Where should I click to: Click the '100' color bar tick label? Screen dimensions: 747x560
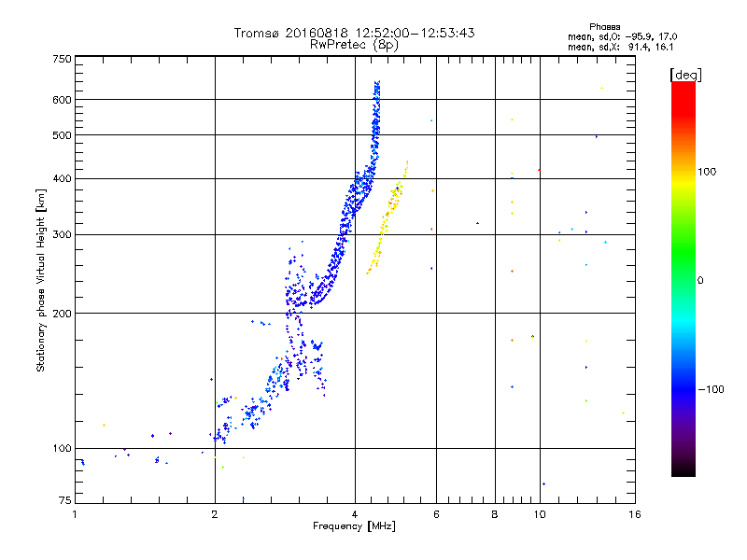(x=707, y=172)
